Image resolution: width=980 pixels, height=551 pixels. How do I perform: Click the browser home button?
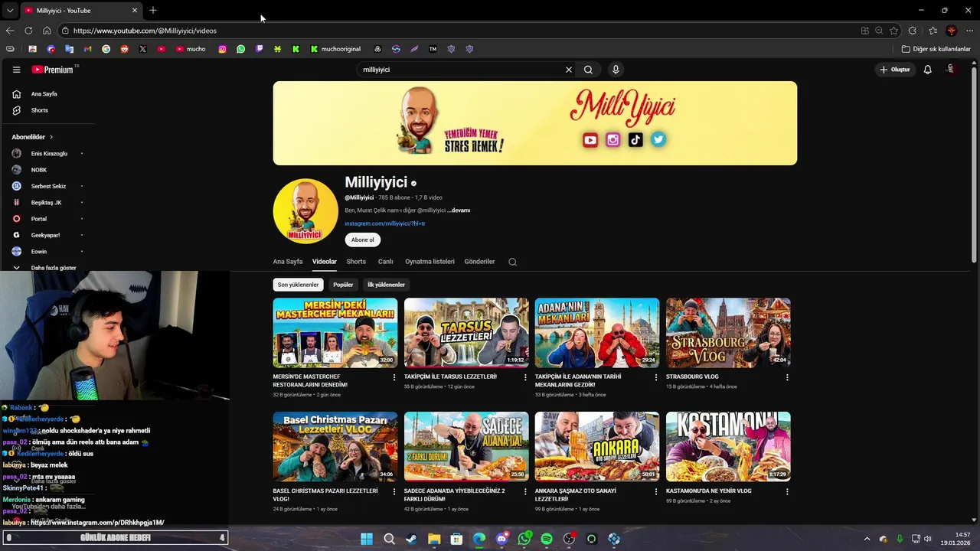pyautogui.click(x=47, y=31)
